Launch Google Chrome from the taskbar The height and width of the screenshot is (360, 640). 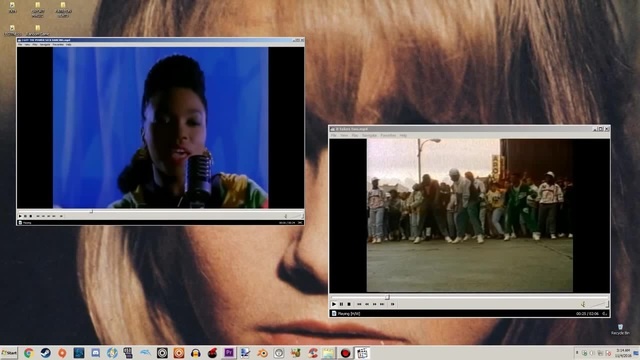pos(28,353)
